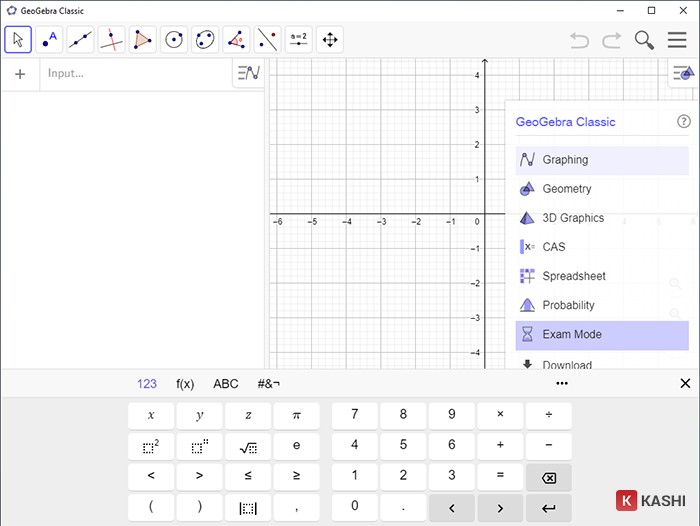700x526 pixels.
Task: Tap the number 0 key
Action: pos(354,507)
